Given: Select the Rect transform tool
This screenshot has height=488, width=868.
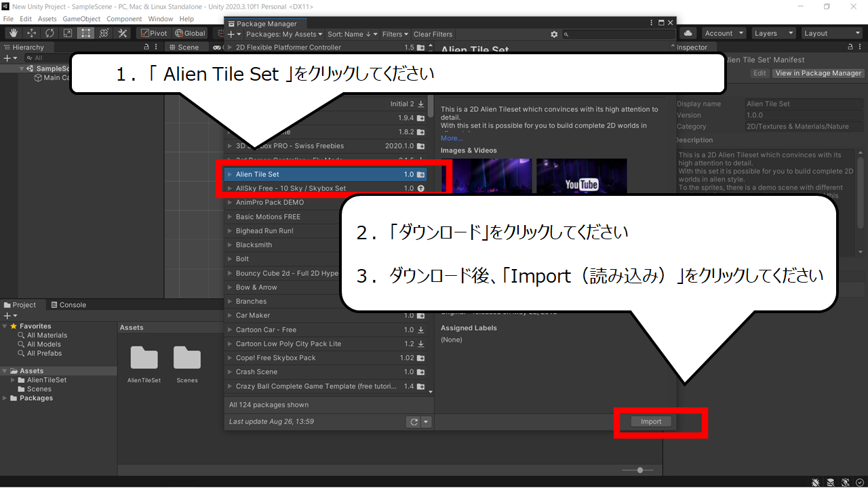Looking at the screenshot, I should tap(86, 33).
